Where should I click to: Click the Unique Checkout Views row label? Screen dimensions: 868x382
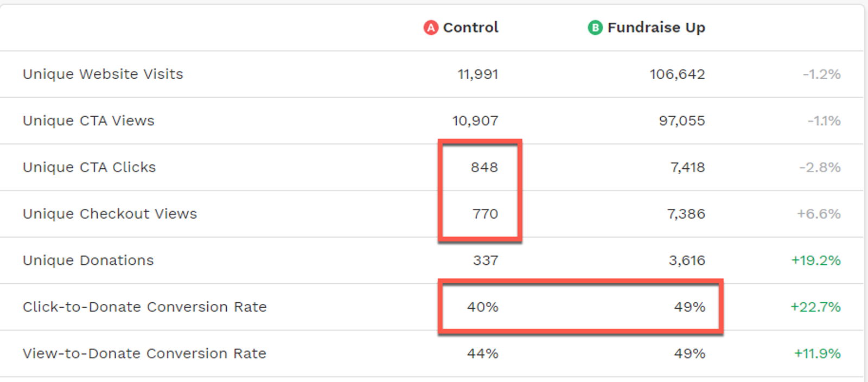click(x=110, y=214)
